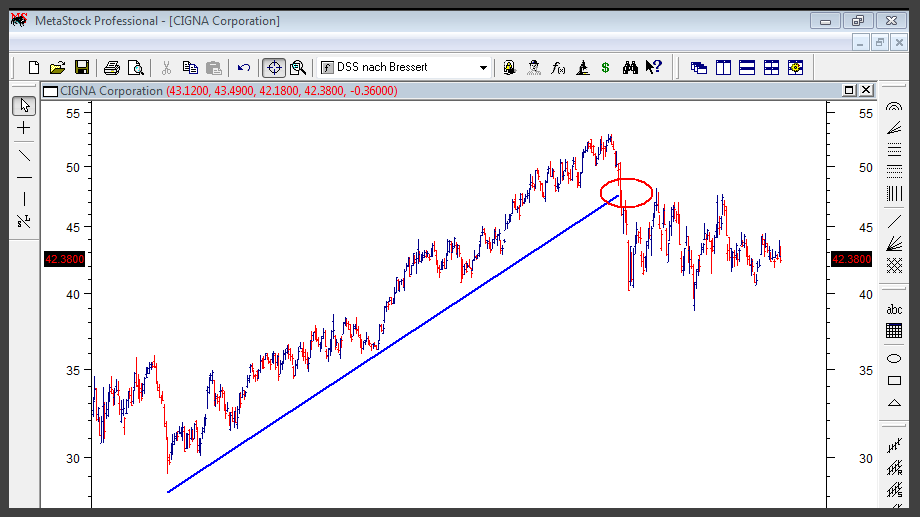Select the plain channel lines tool
Viewport: 920px width, 517px height.
click(x=894, y=446)
